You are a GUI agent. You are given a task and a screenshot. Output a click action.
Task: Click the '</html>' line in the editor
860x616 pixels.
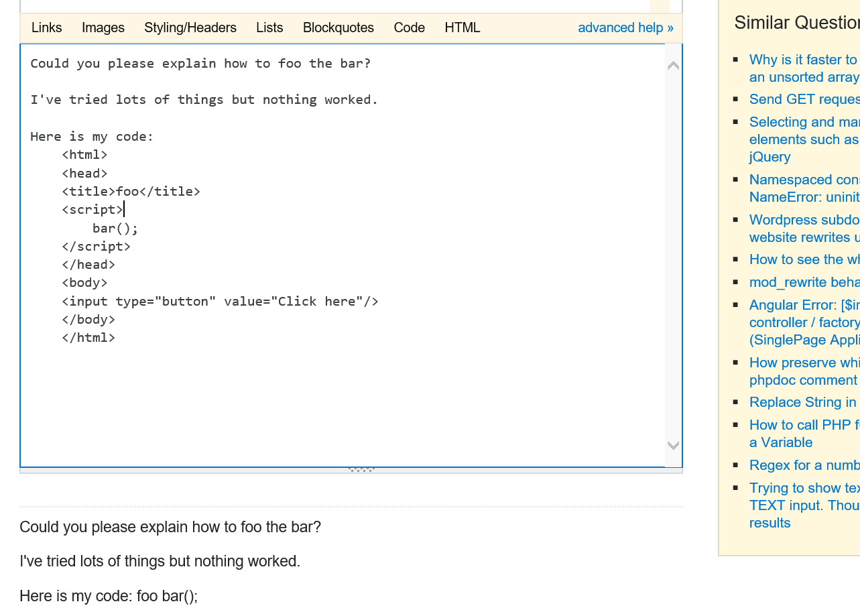[88, 338]
